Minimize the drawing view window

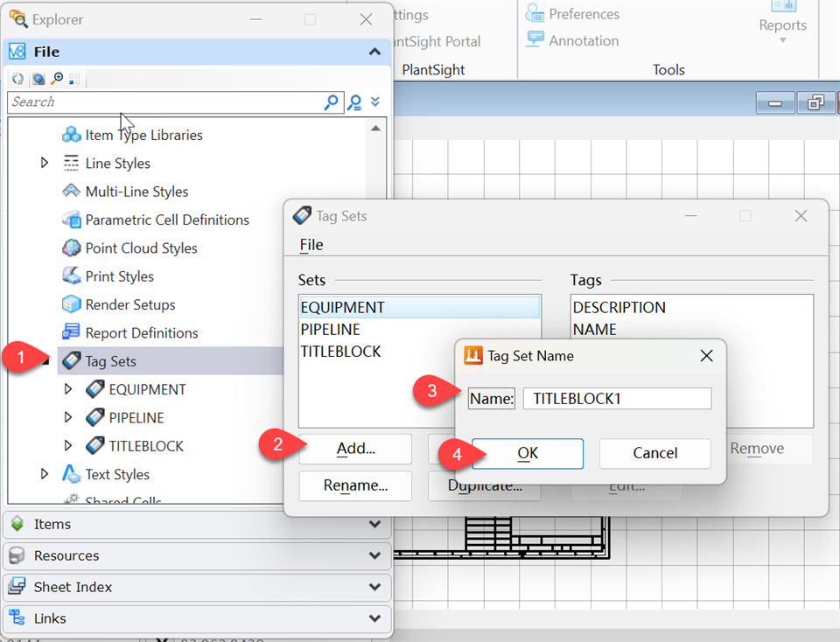[x=775, y=103]
